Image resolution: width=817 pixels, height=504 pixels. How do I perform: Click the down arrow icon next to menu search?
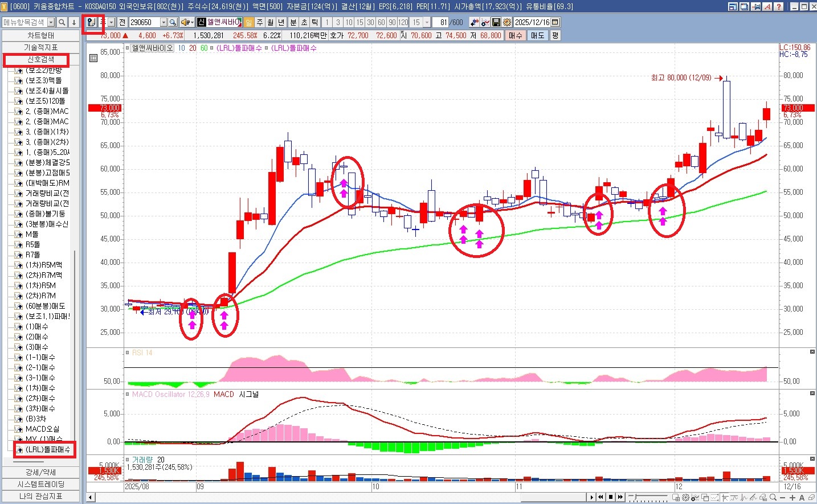[x=74, y=22]
